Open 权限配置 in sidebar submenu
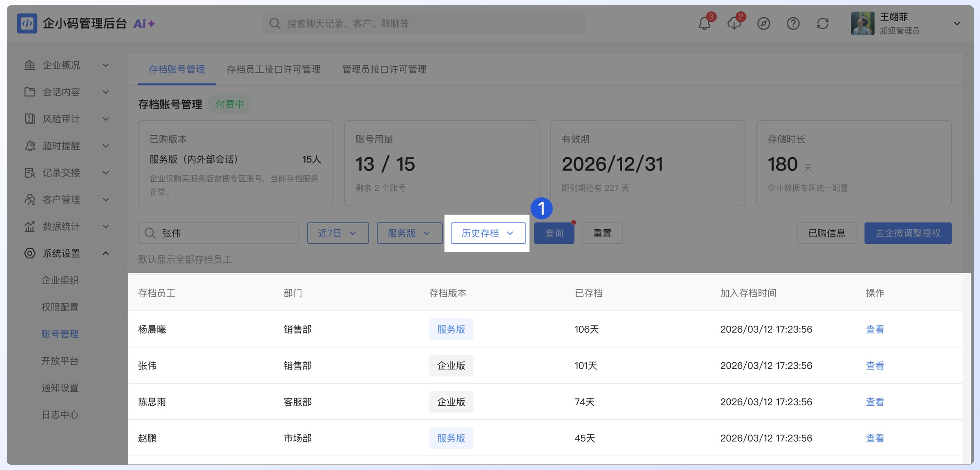 pos(60,307)
